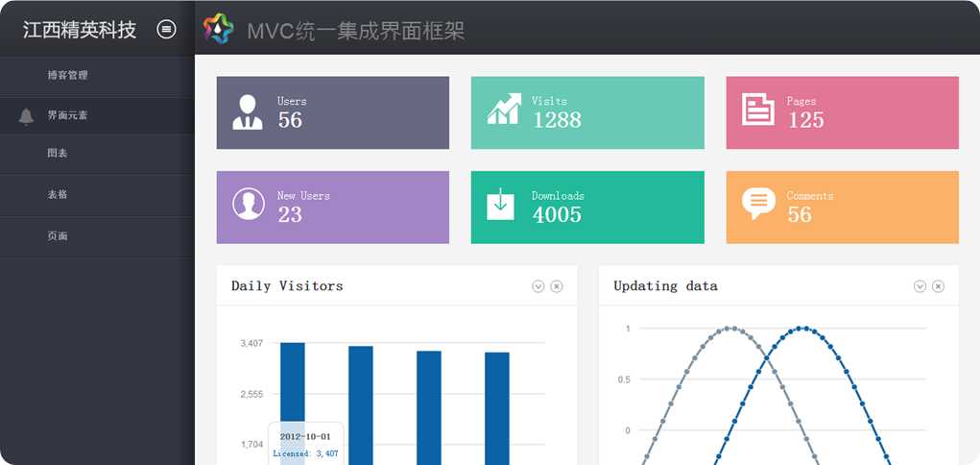Click the bell icon beside 界面元素
Viewport: 980px width, 465px height.
26,116
